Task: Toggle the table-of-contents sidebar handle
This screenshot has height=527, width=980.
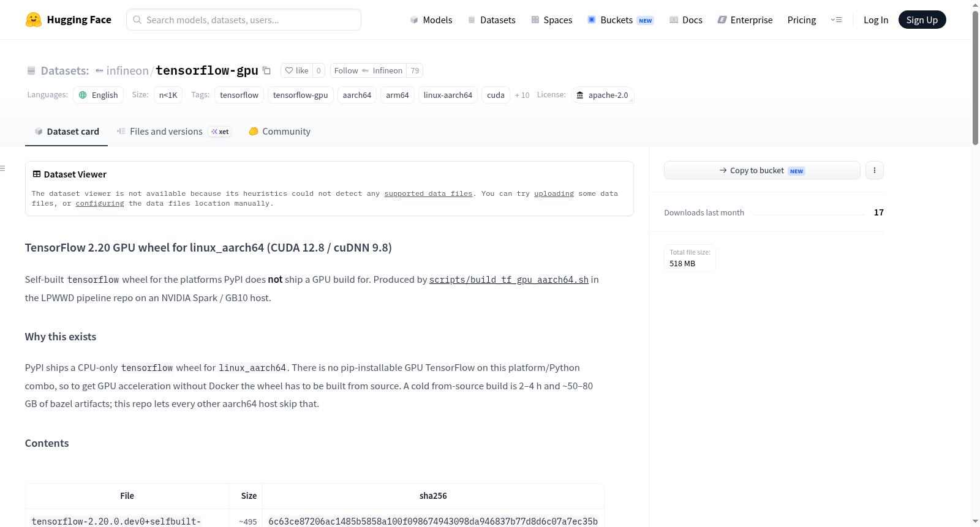Action: click(x=3, y=168)
